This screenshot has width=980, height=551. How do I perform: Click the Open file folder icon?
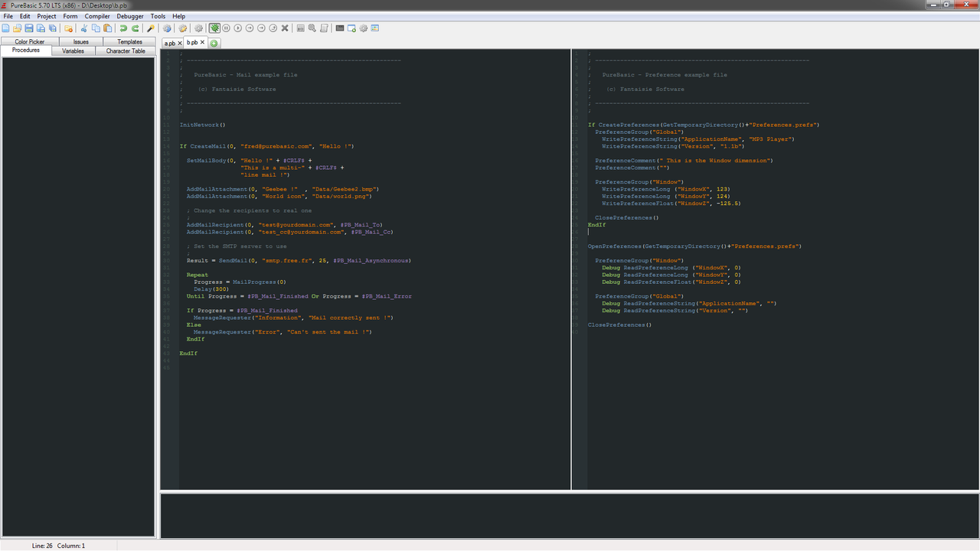17,28
